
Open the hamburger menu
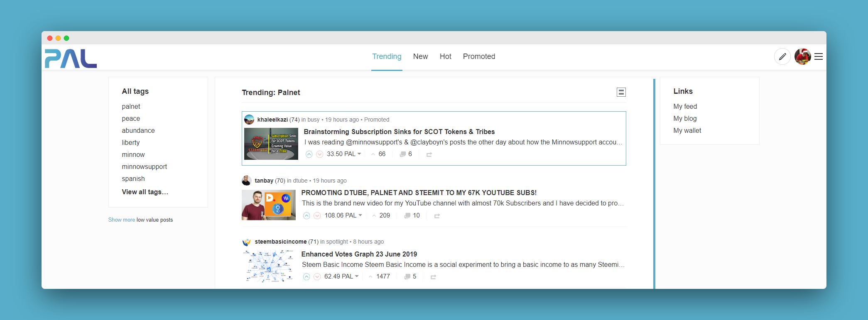tap(819, 56)
